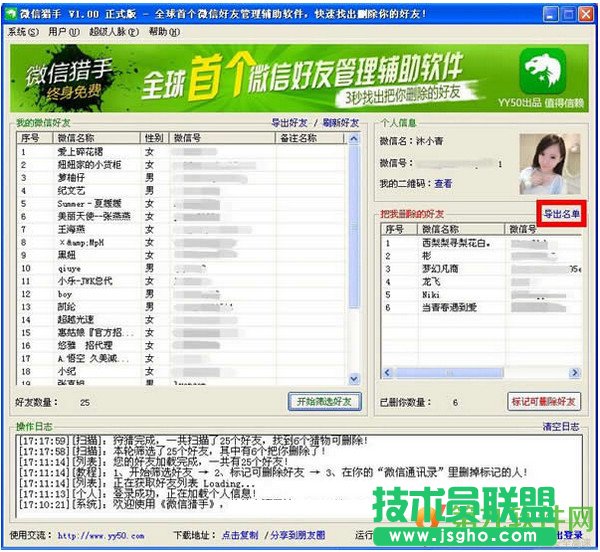This screenshot has width=600, height=552.
Task: Minimize the 微信猎手 window
Action: click(551, 15)
